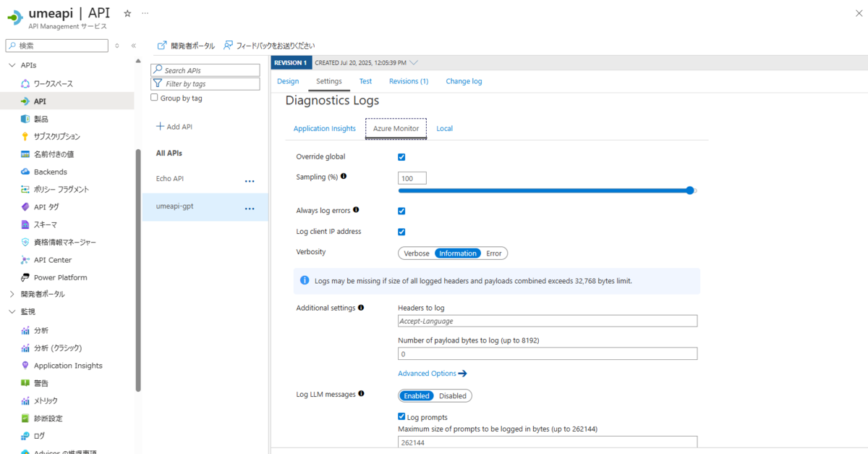Set verbosity to Error
868x454 pixels.
[x=494, y=253]
